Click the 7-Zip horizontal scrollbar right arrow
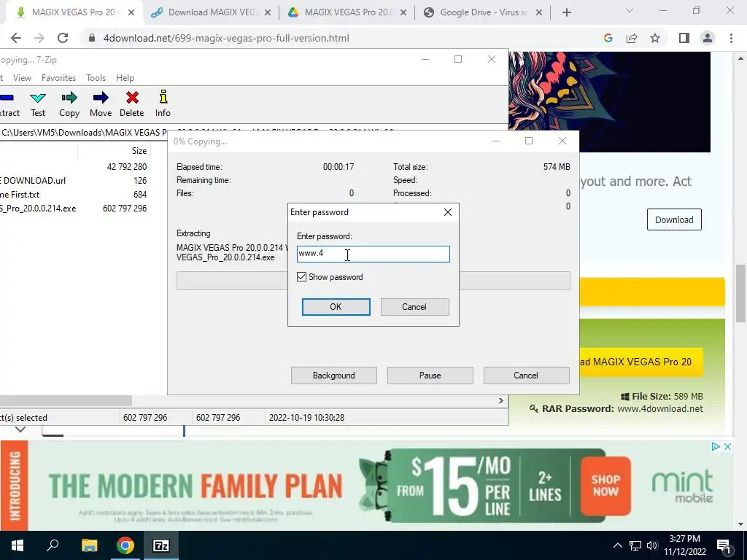 500,401
